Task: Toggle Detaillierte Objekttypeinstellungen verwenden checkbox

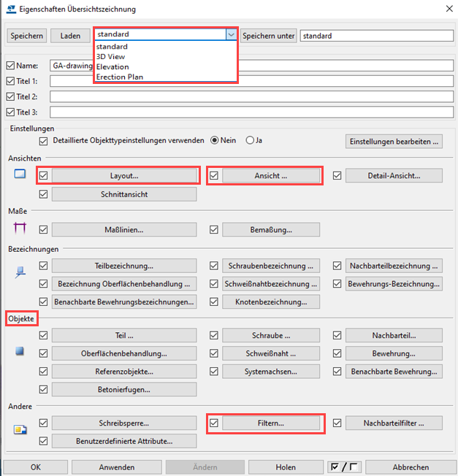Action: point(43,142)
